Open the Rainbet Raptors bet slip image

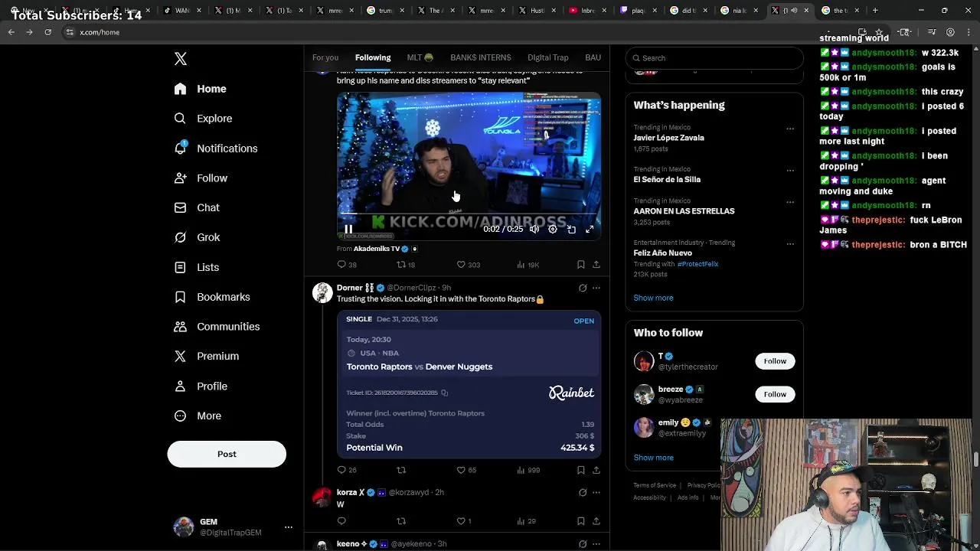pos(469,384)
